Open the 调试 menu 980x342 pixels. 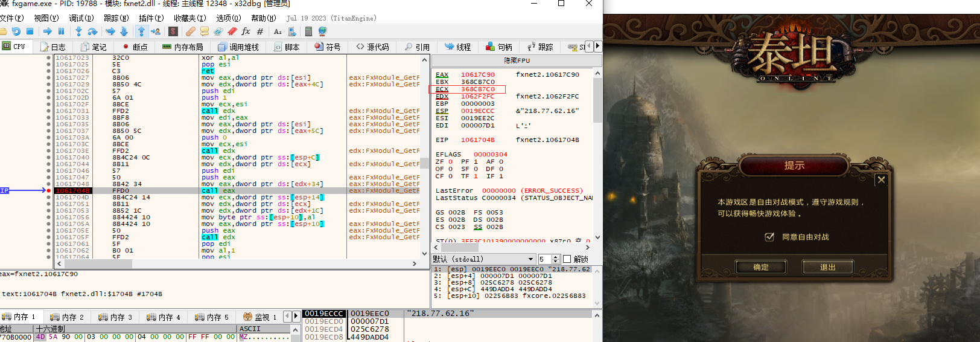pos(81,18)
